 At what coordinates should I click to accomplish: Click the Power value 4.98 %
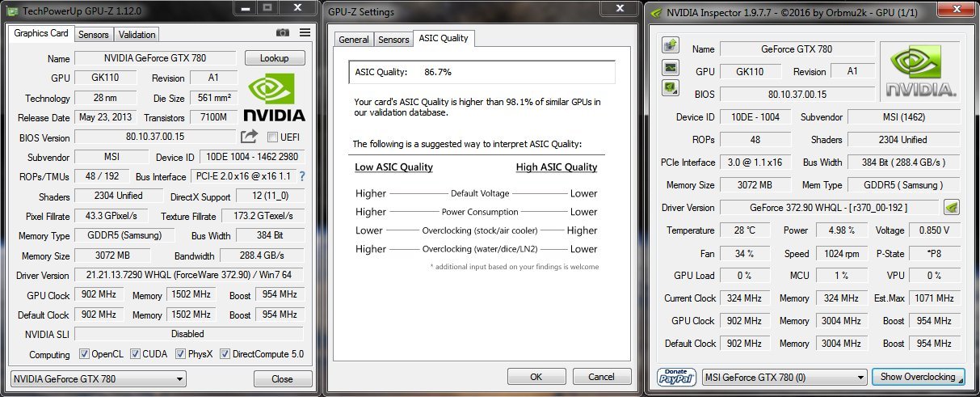tap(840, 230)
